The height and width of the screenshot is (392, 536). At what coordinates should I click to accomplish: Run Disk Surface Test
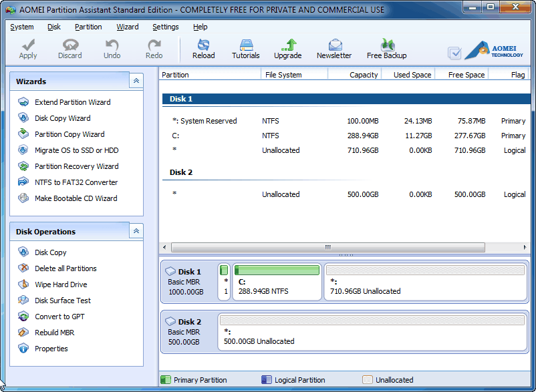point(62,301)
